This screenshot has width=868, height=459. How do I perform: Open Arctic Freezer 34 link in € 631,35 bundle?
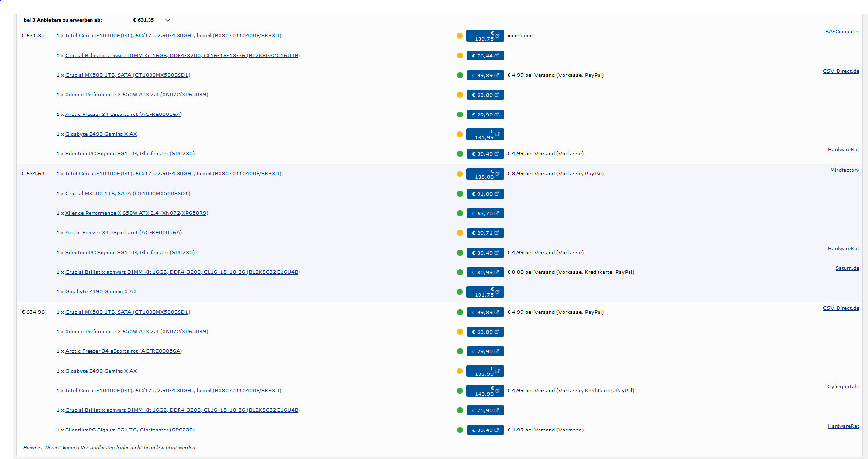tap(123, 115)
